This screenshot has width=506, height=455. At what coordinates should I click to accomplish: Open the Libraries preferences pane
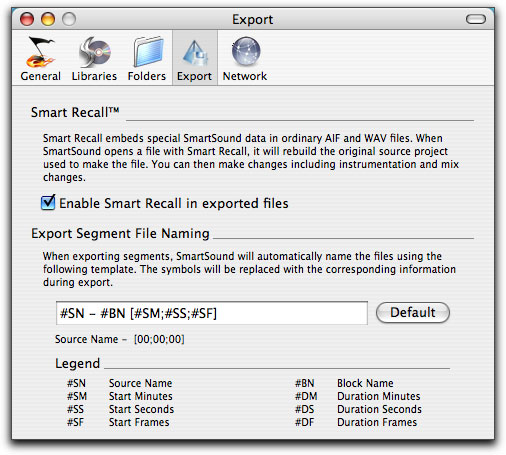(94, 59)
